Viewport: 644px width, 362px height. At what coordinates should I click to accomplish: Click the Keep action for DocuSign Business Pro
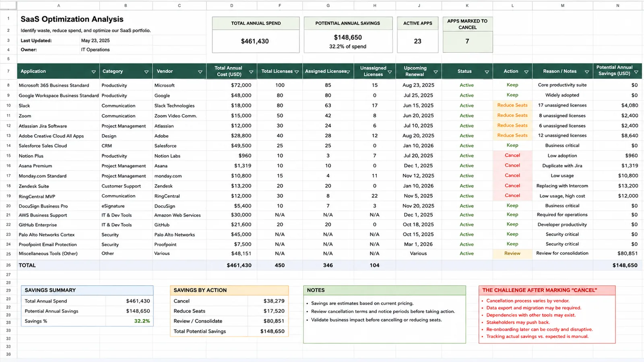pyautogui.click(x=512, y=206)
